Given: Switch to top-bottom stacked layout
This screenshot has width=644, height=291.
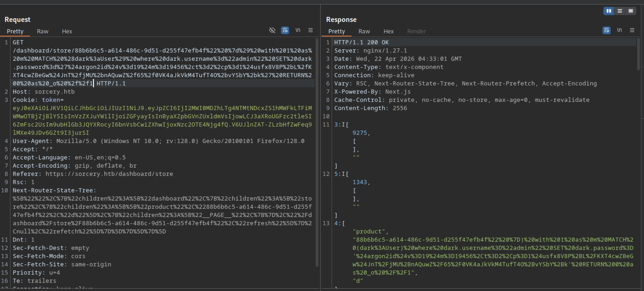Looking at the screenshot, I should coord(620,11).
